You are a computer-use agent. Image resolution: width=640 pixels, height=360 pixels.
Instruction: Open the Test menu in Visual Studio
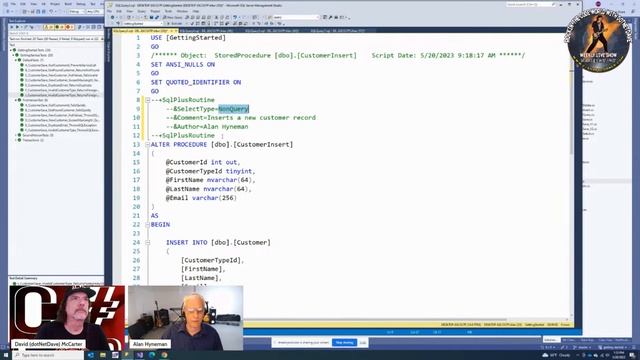point(93,4)
